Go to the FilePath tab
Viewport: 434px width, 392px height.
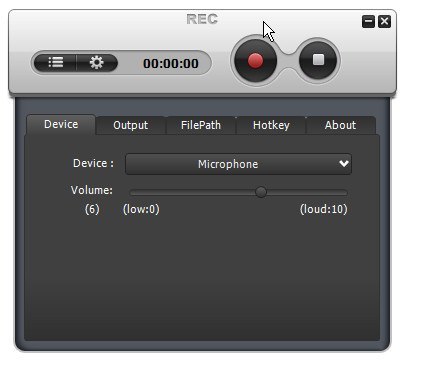click(x=201, y=125)
